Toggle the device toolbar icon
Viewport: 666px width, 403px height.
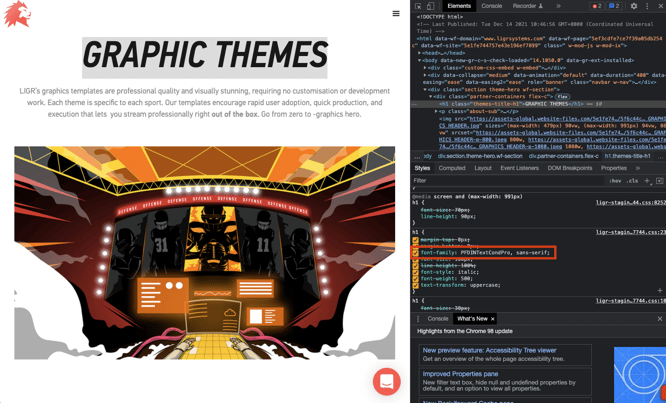point(430,6)
